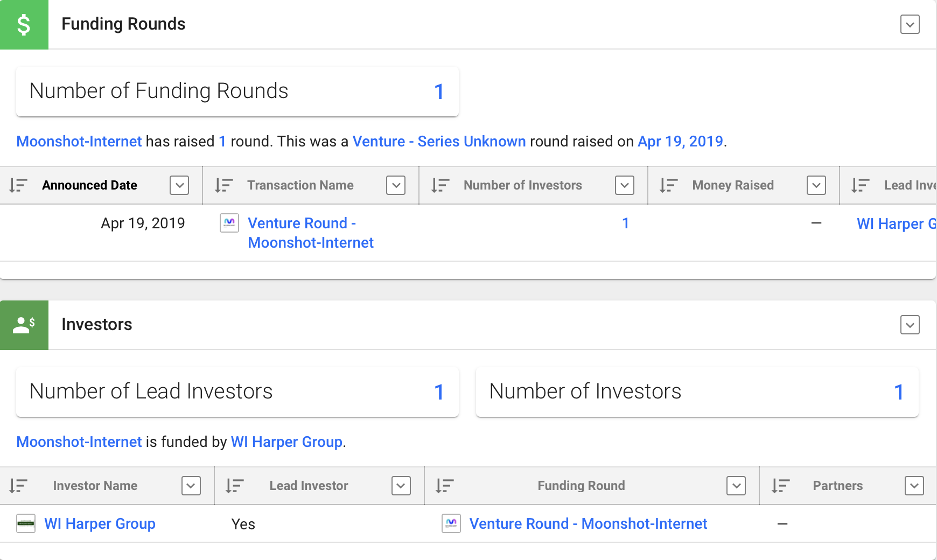937x560 pixels.
Task: Click the Yes lead investor cell
Action: [243, 524]
